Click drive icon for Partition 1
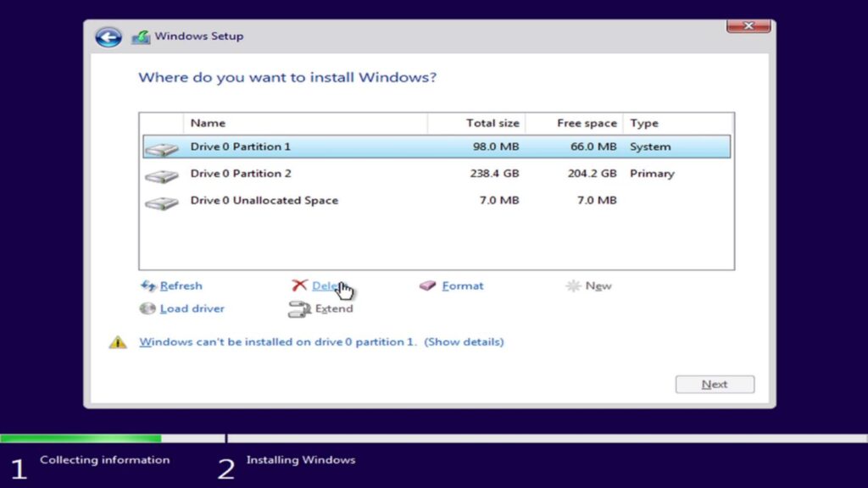Image resolution: width=868 pixels, height=488 pixels. tap(162, 149)
